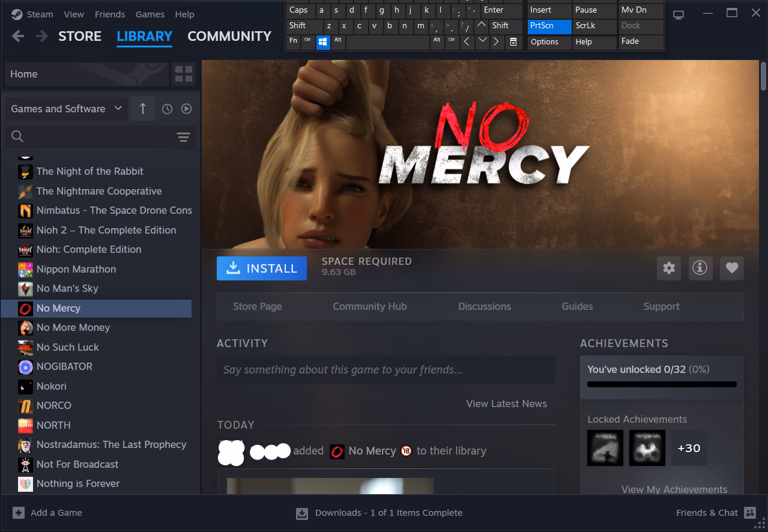Click the Nioh 2 game icon
The width and height of the screenshot is (768, 532).
(25, 231)
